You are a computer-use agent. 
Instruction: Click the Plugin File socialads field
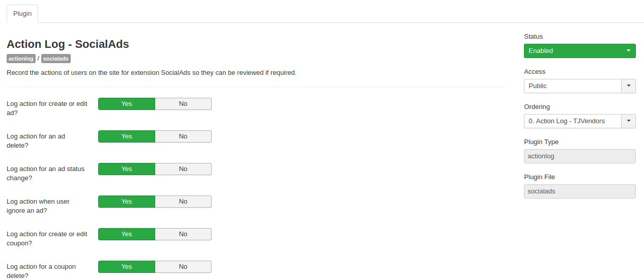tap(579, 191)
